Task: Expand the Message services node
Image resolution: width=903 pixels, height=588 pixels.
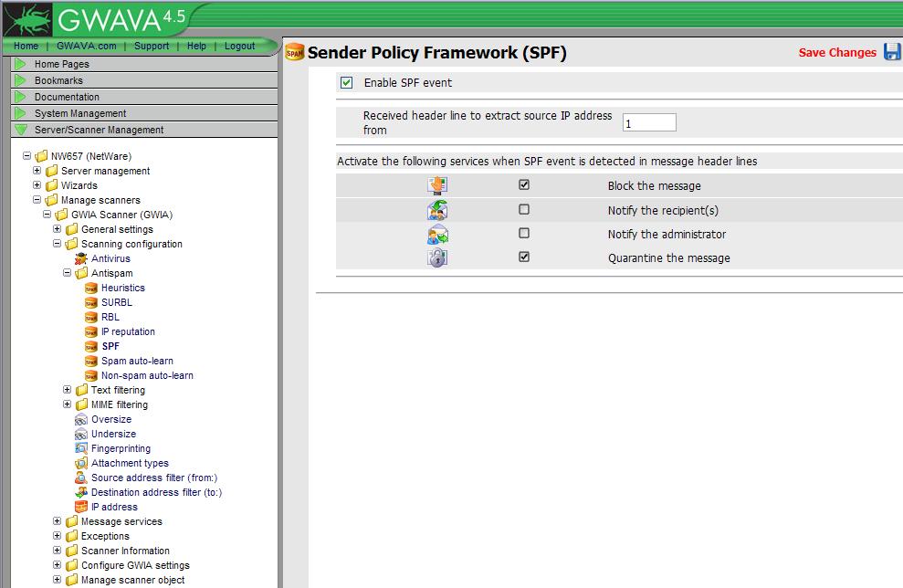Action: (57, 520)
